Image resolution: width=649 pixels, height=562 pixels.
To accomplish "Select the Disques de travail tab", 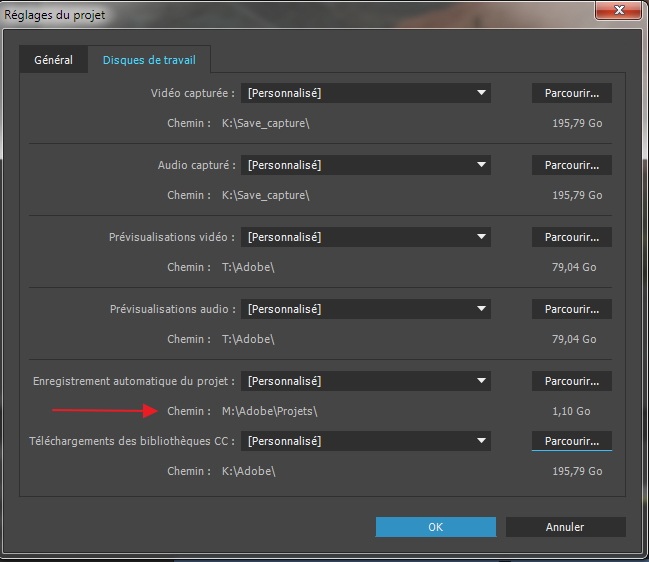I will pos(149,60).
